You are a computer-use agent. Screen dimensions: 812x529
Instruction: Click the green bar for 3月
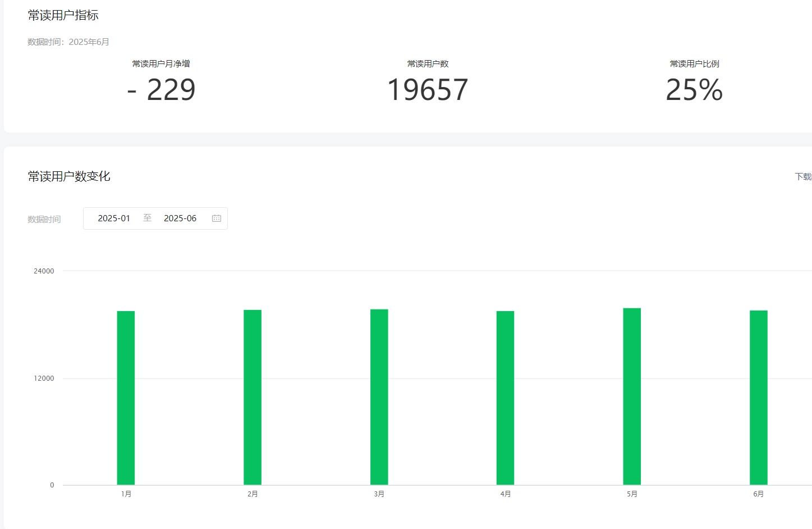pos(379,397)
